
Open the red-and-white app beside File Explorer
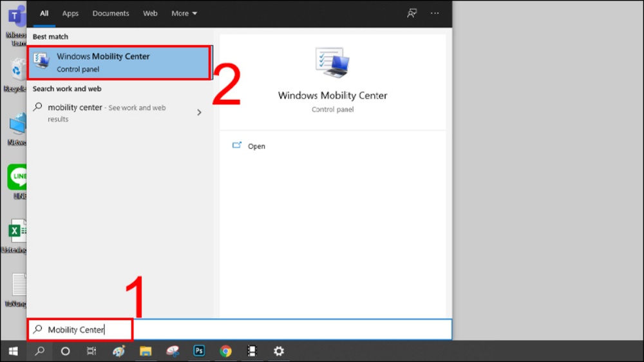pos(173,351)
